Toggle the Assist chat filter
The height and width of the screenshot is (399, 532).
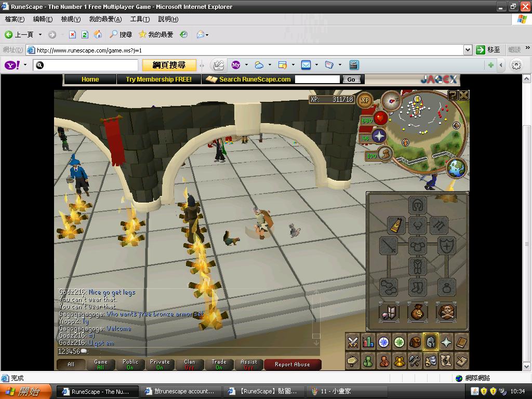[249, 364]
